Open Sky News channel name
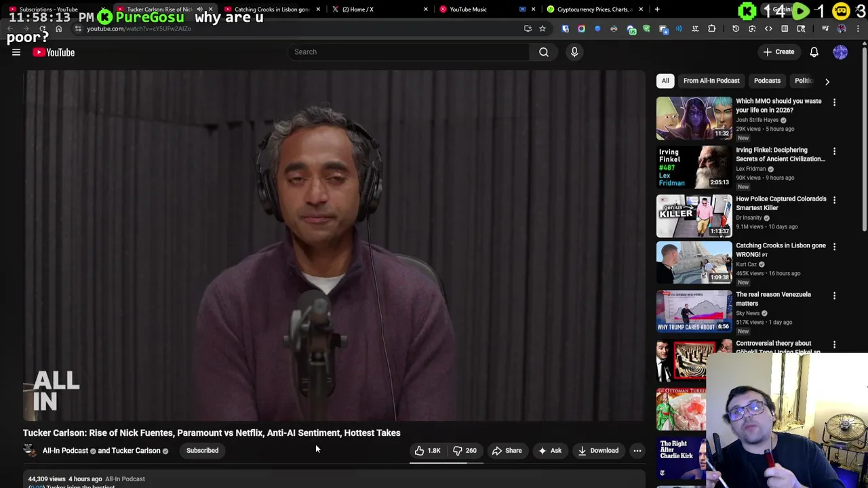Viewport: 868px width, 488px height. coord(748,313)
